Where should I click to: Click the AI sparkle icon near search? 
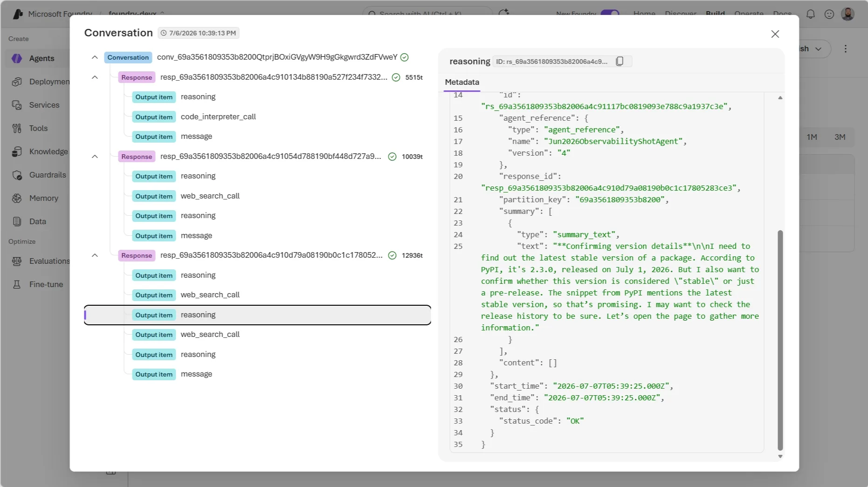[x=503, y=13]
